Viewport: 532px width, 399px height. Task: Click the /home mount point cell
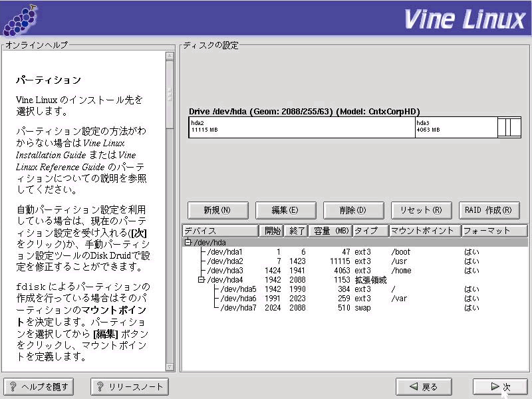(x=402, y=271)
